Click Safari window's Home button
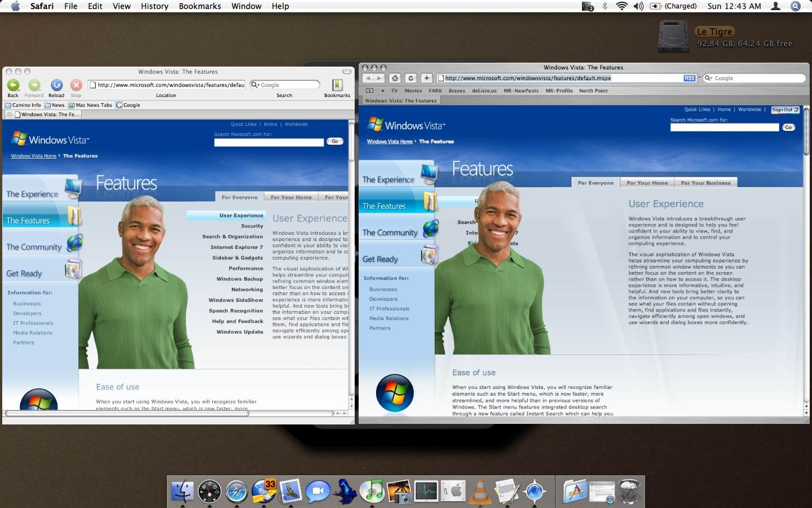The width and height of the screenshot is (812, 508). (x=395, y=78)
